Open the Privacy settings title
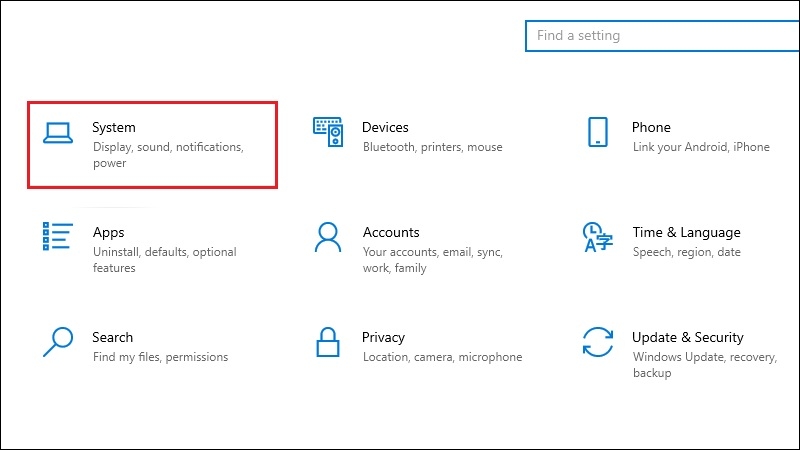 coord(383,338)
